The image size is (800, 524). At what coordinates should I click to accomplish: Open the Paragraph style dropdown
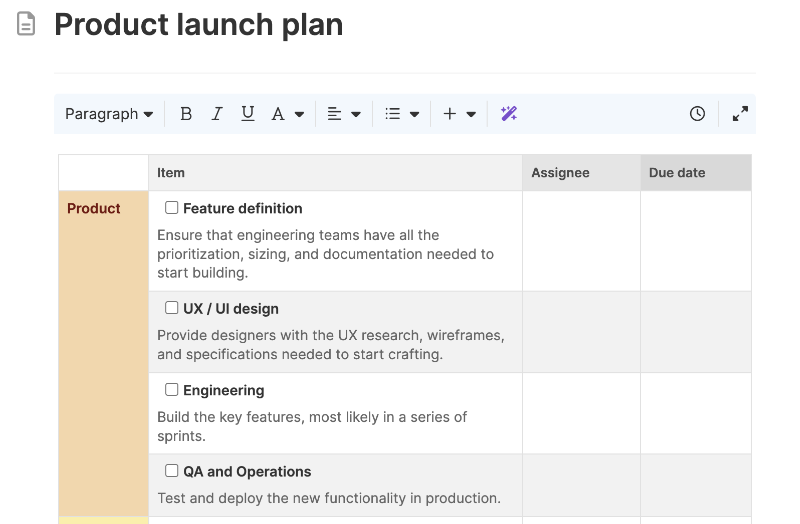pyautogui.click(x=109, y=114)
